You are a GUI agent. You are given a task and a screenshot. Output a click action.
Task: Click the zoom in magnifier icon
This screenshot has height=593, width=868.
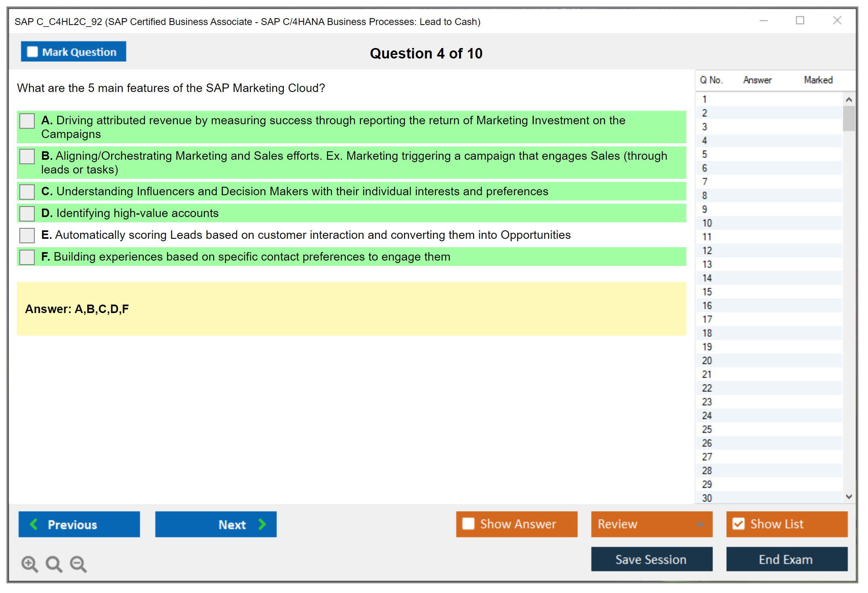point(29,564)
